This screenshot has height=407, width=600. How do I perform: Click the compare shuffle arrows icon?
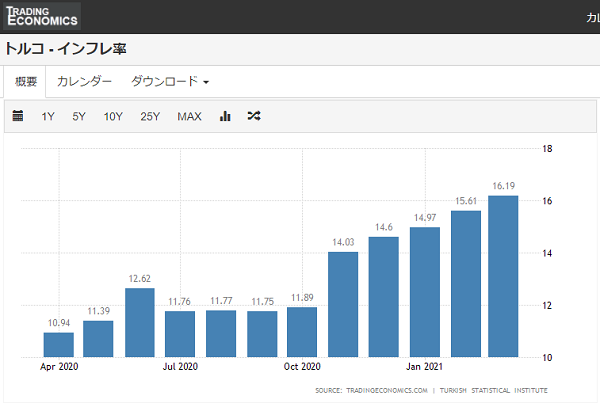point(254,116)
